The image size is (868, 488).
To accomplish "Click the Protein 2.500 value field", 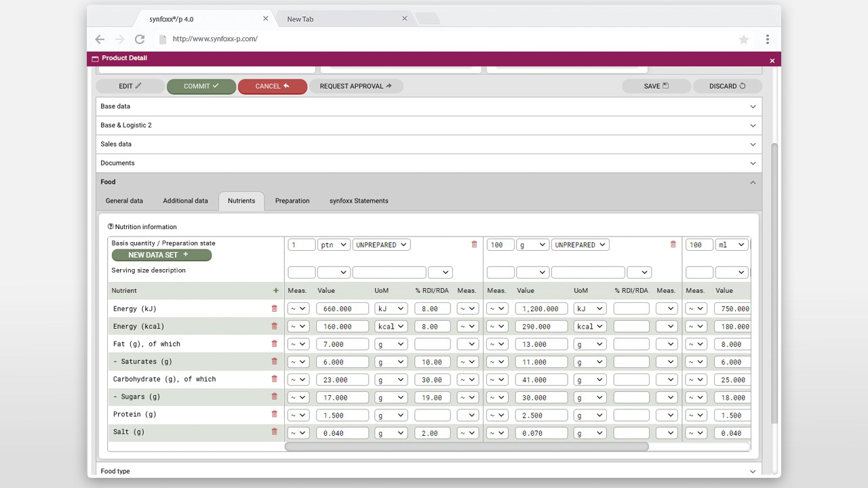I will [542, 414].
